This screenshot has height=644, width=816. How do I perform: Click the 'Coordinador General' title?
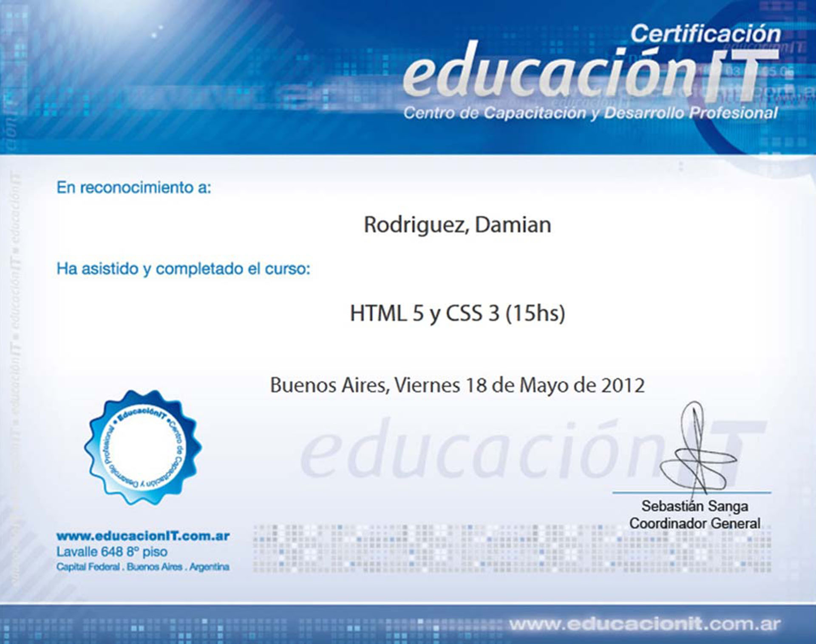(695, 523)
